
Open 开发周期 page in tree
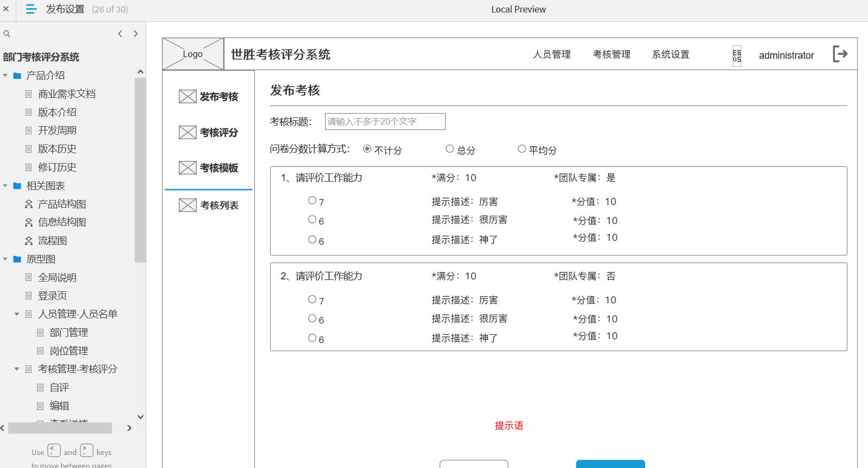pyautogui.click(x=57, y=130)
